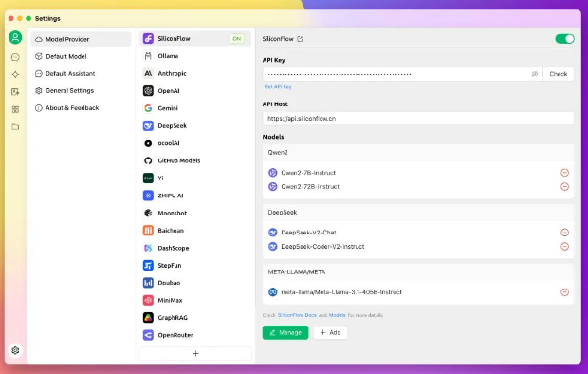Image resolution: width=588 pixels, height=374 pixels.
Task: Click the Qwen2-7B-Instruct model name
Action: click(x=308, y=173)
